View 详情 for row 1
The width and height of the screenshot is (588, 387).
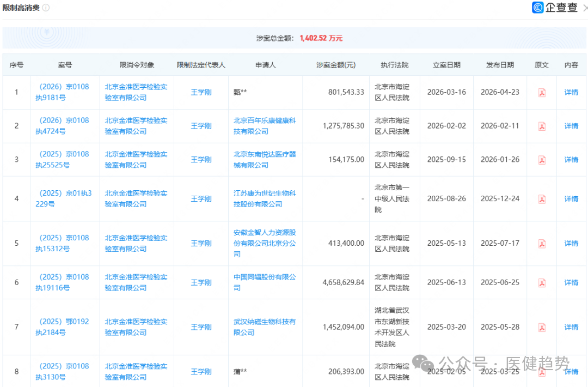coord(571,92)
